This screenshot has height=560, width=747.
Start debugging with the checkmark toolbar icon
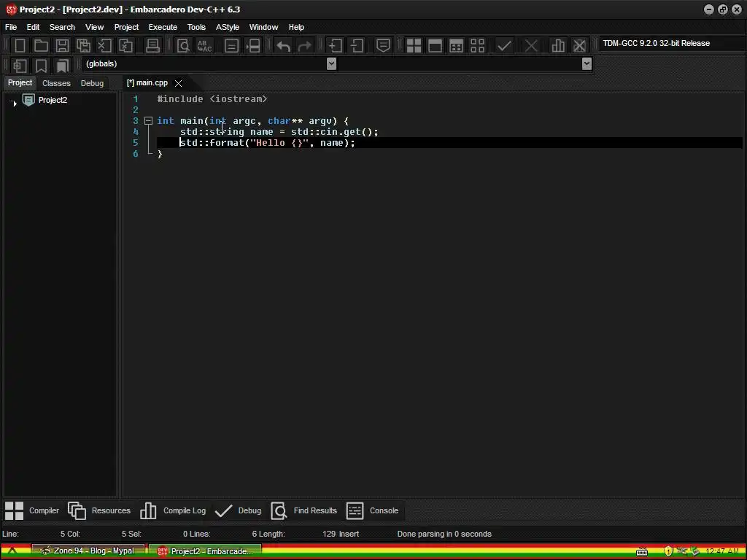(x=504, y=46)
